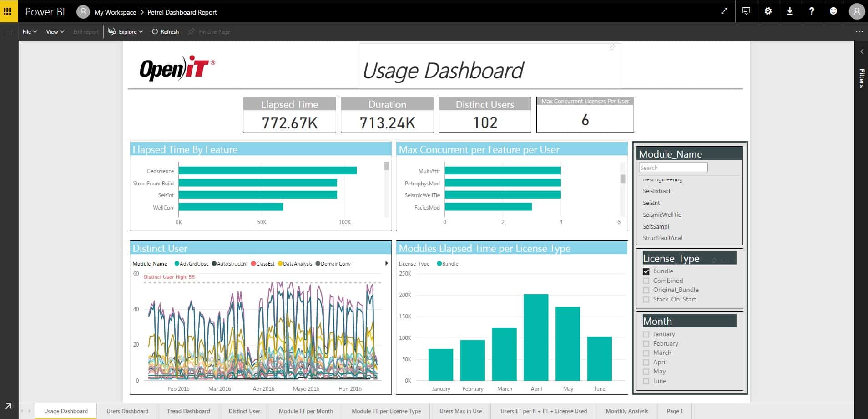Click the Open iT logo

point(177,68)
